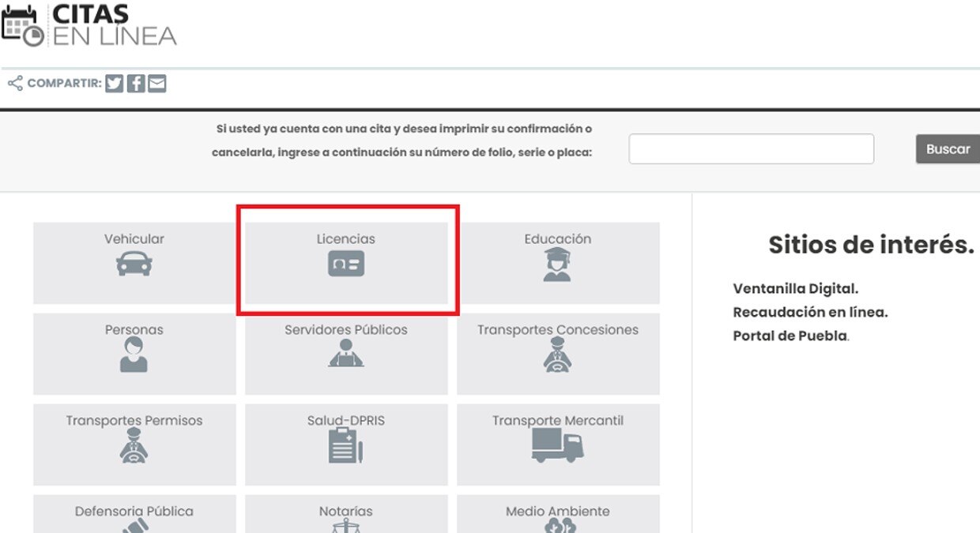The image size is (980, 533).
Task: Open the Educación graduate icon tile
Action: (x=557, y=265)
